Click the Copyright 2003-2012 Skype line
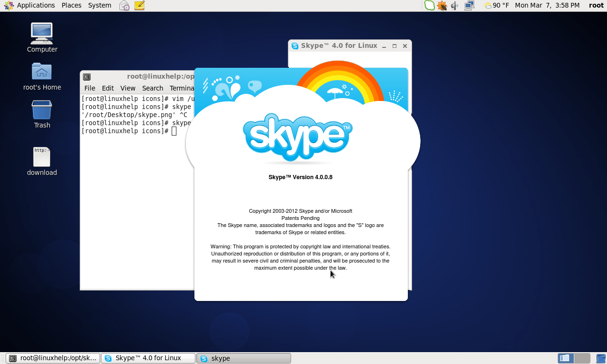Screen dimensions: 607x364 [x=301, y=211]
